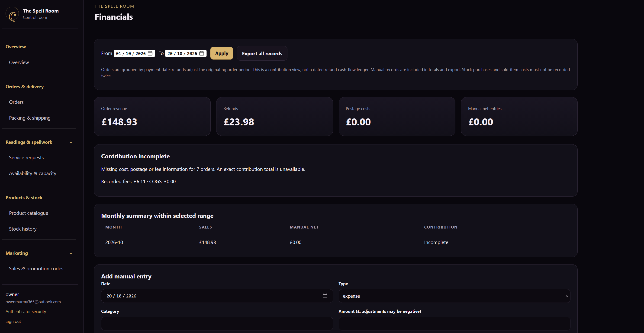The height and width of the screenshot is (333, 644).
Task: Click the 2026-10 month cell
Action: point(114,242)
